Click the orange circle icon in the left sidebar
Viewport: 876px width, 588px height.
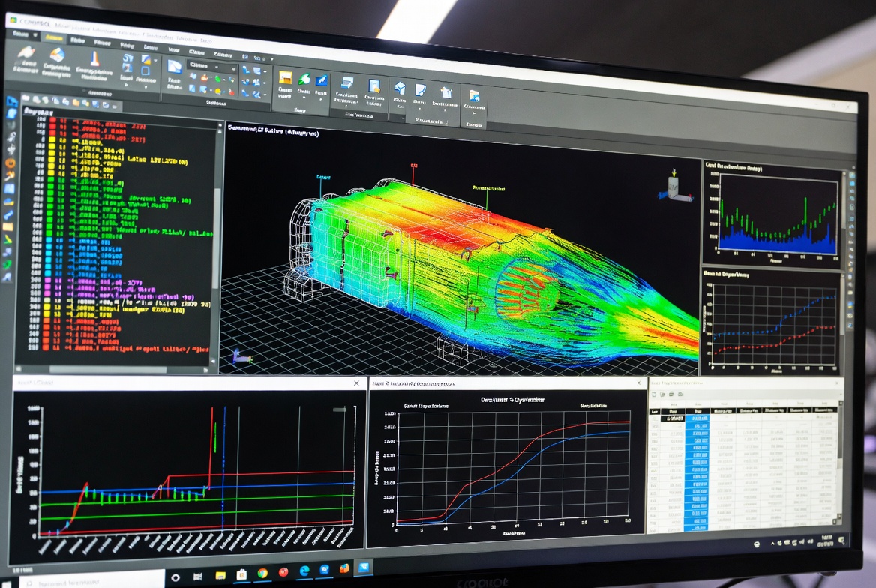10,163
